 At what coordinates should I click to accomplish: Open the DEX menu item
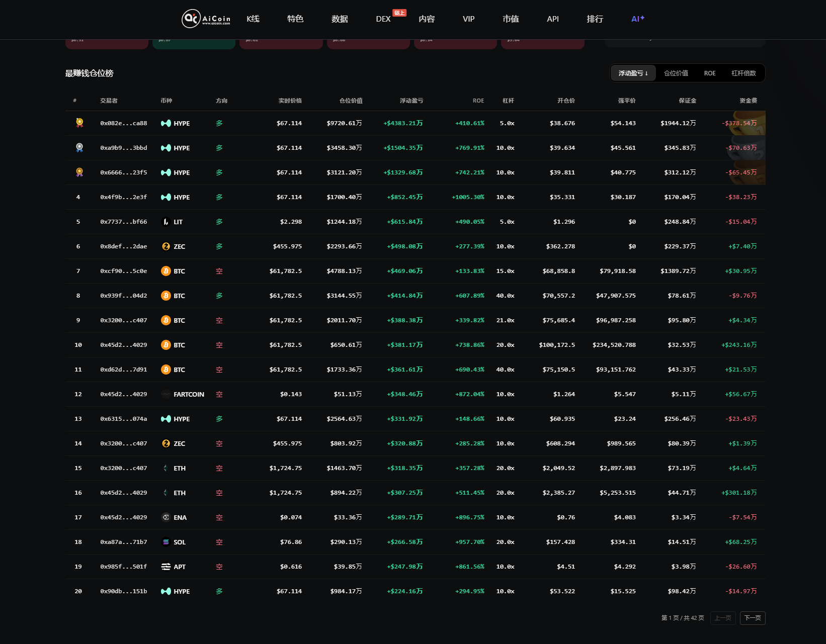tap(383, 19)
